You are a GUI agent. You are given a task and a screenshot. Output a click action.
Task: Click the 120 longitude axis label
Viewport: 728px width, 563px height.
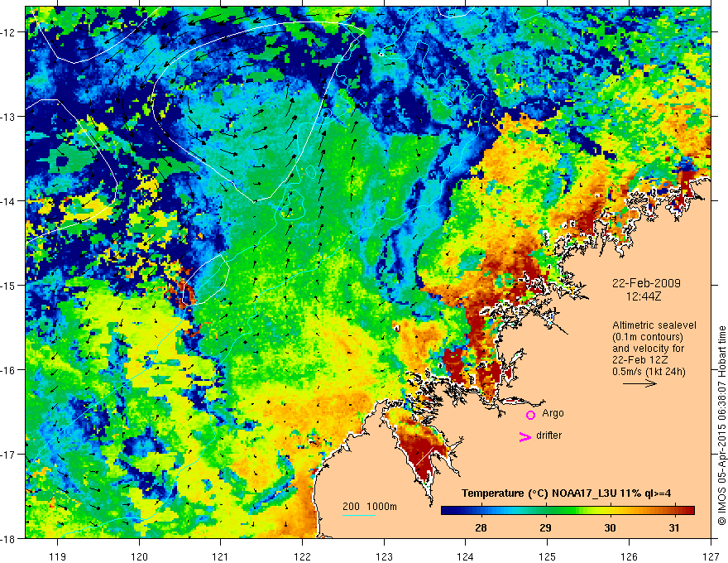[139, 556]
